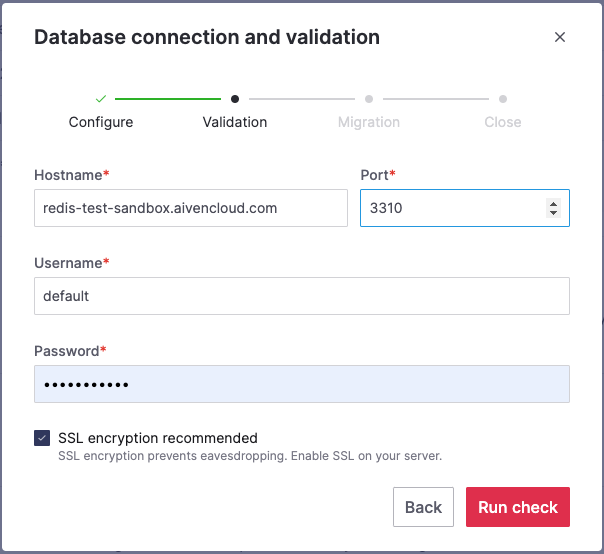The image size is (604, 554).
Task: Click the 'SSL encryption recommended' label text
Action: [158, 438]
